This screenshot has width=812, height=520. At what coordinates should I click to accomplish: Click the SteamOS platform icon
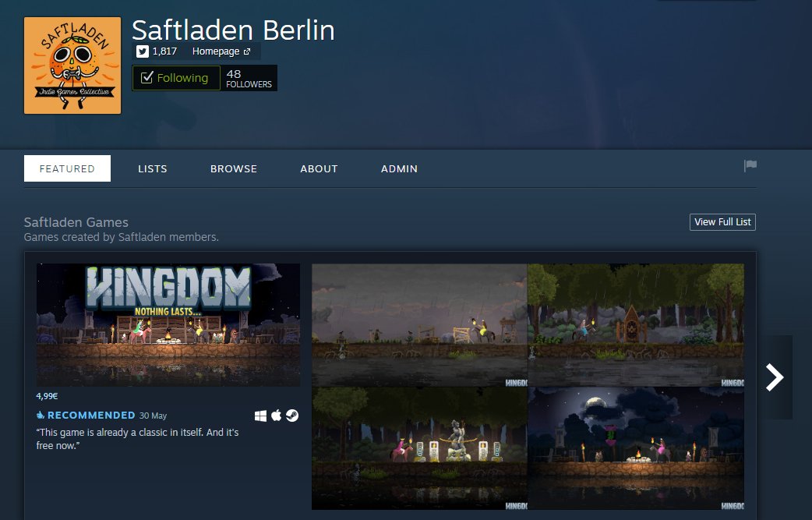pos(292,416)
